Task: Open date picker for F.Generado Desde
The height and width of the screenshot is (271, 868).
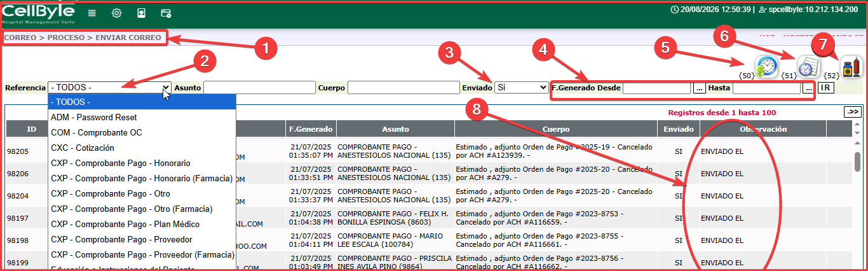Action: click(x=699, y=88)
